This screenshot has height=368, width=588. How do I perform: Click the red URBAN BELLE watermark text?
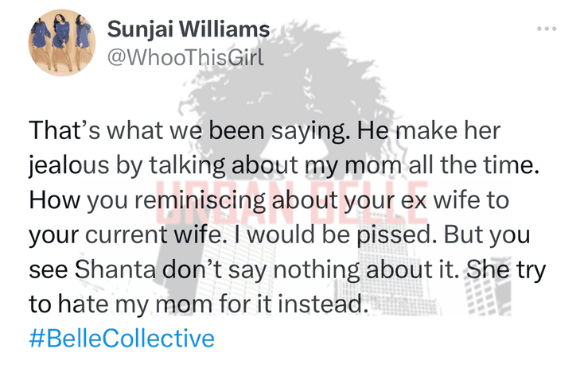click(292, 203)
